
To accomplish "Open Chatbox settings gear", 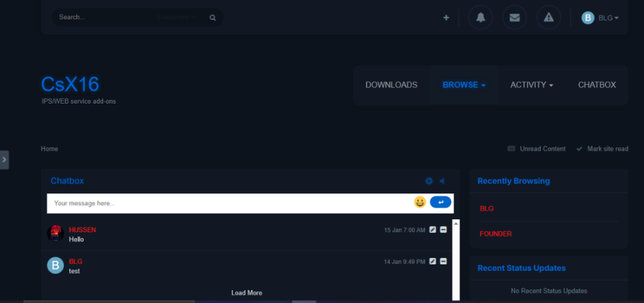I will tap(429, 181).
